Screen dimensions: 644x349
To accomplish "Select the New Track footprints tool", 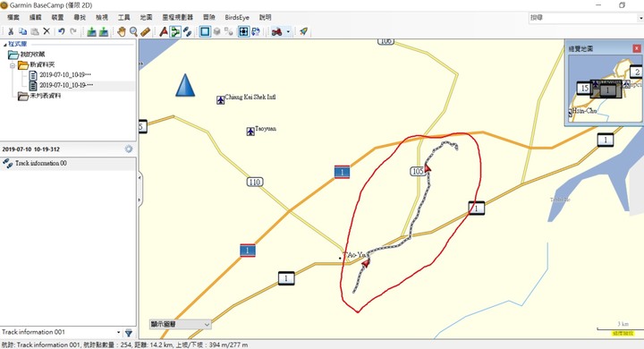I will click(187, 31).
